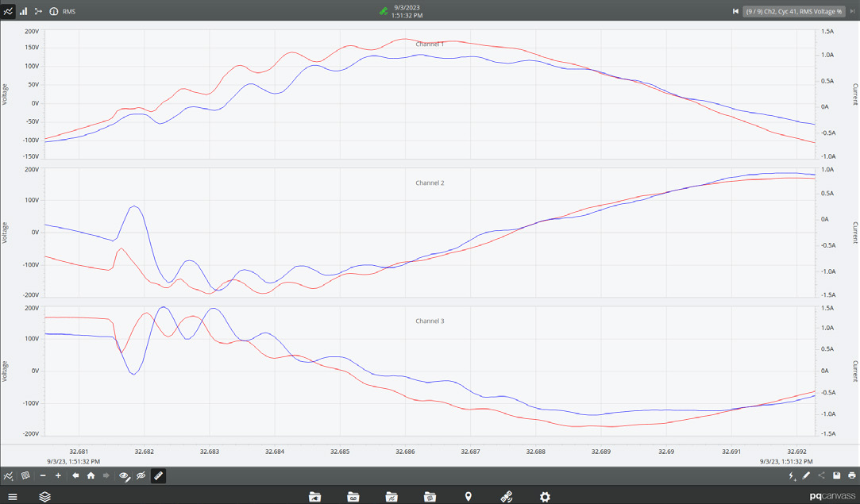860x504 pixels.
Task: Click the pencil annotate icon
Action: coord(806,476)
